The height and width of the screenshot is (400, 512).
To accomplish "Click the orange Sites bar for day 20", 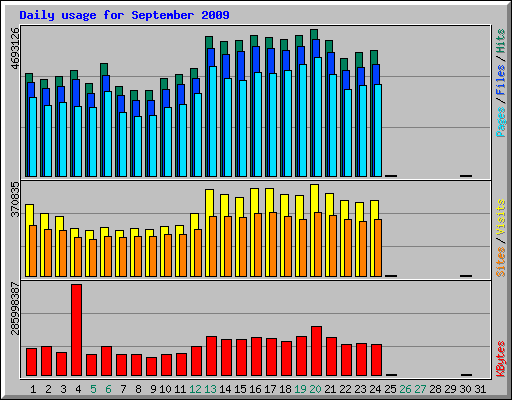I will click(x=318, y=244).
